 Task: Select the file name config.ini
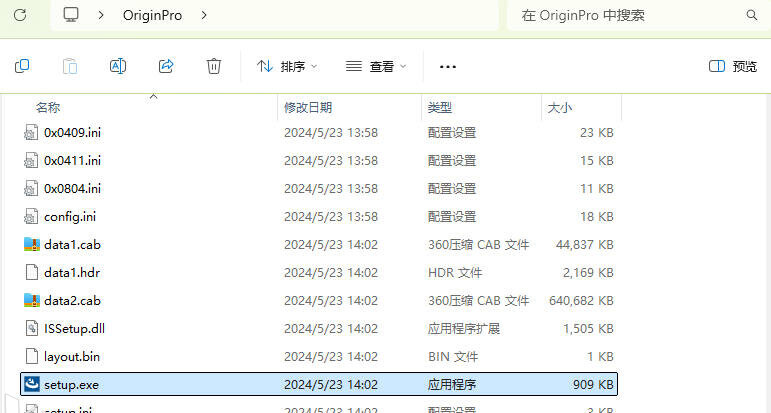(70, 217)
